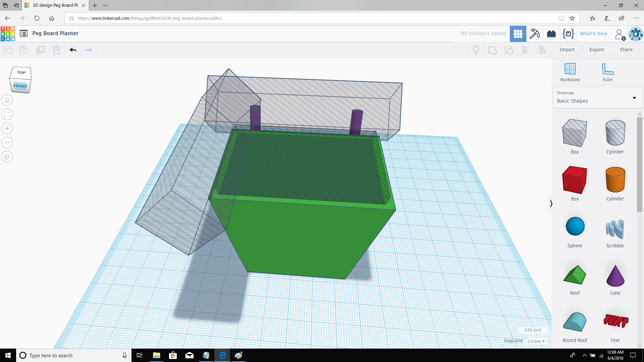Collapse the shapes panel with the chevron
Image resolution: width=644 pixels, height=362 pixels.
pos(551,203)
